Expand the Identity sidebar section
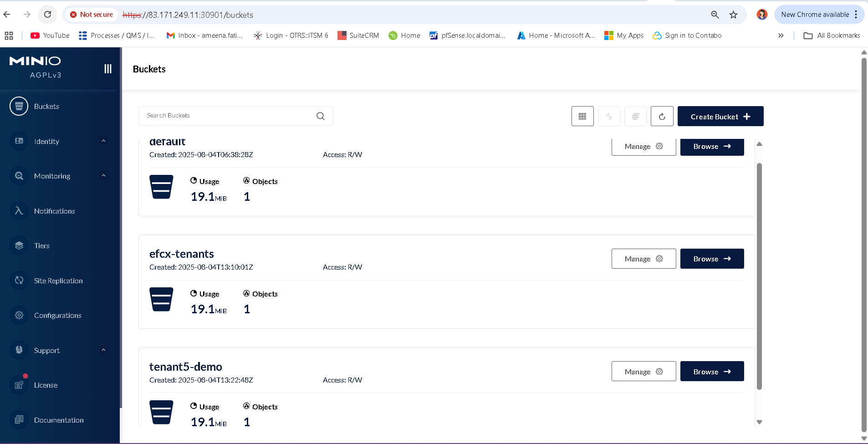The width and height of the screenshot is (868, 444). pyautogui.click(x=103, y=141)
